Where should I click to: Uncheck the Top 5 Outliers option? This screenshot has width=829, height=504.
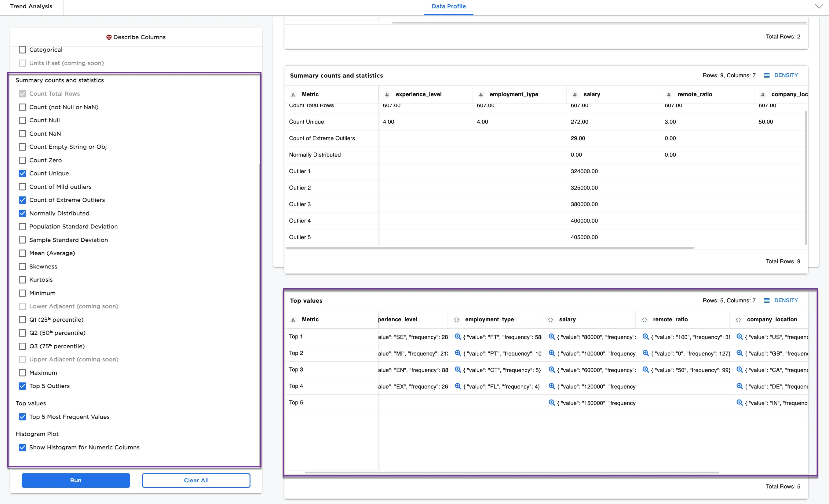[22, 386]
